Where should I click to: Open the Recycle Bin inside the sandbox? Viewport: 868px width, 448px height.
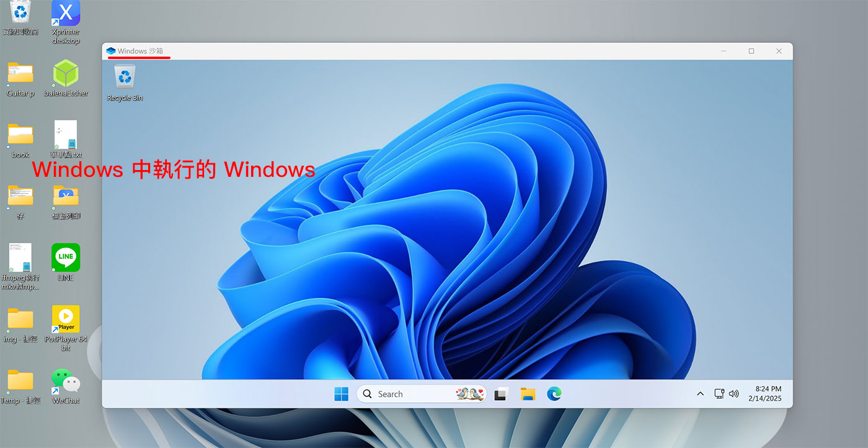pyautogui.click(x=125, y=83)
